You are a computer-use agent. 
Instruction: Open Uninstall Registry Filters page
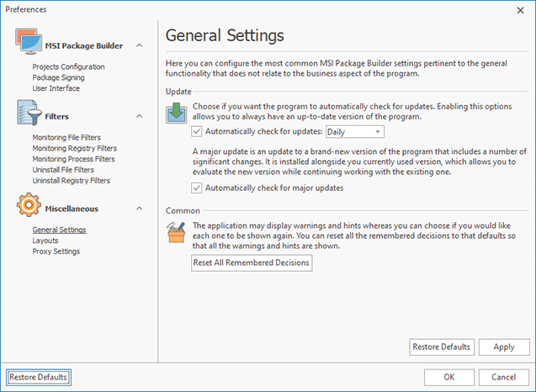click(x=71, y=181)
